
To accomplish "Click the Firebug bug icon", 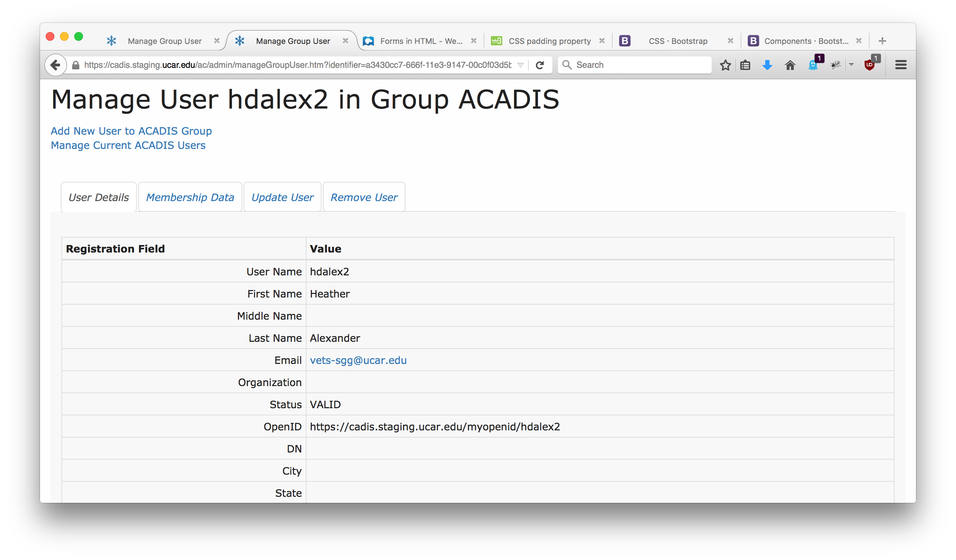I will coord(835,65).
